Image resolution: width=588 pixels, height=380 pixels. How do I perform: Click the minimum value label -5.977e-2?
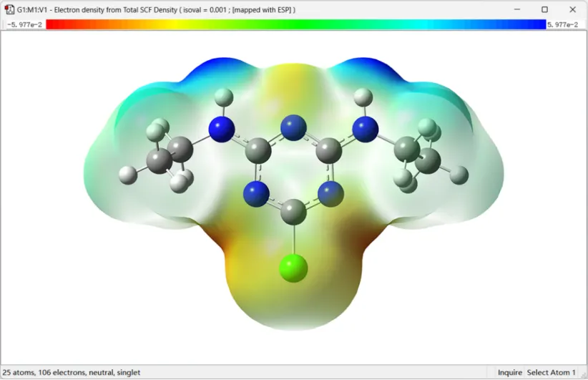(24, 25)
